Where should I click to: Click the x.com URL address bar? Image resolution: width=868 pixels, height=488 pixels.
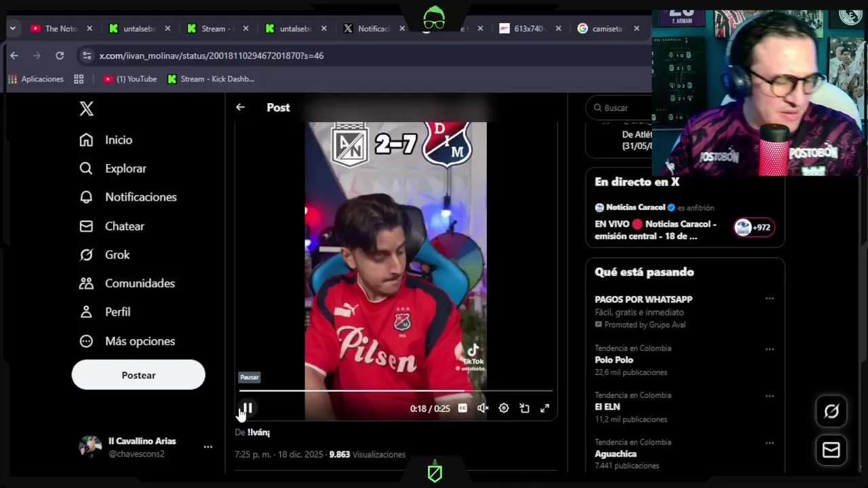pos(212,56)
